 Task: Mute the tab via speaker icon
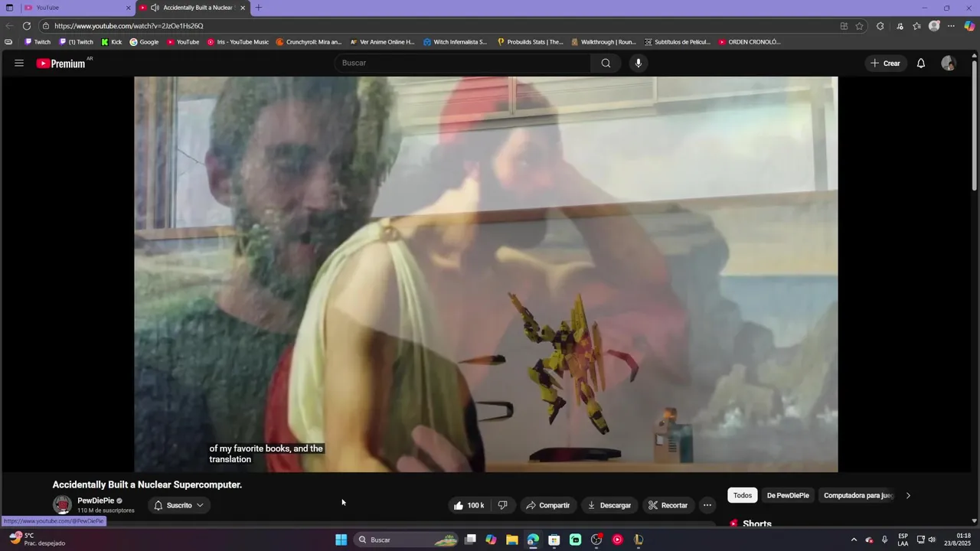155,8
